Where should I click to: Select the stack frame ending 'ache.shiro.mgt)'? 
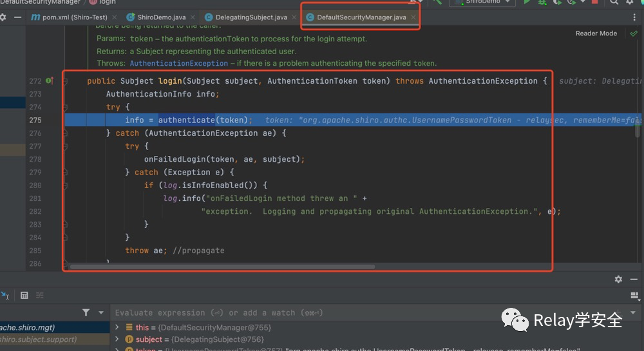pos(55,327)
